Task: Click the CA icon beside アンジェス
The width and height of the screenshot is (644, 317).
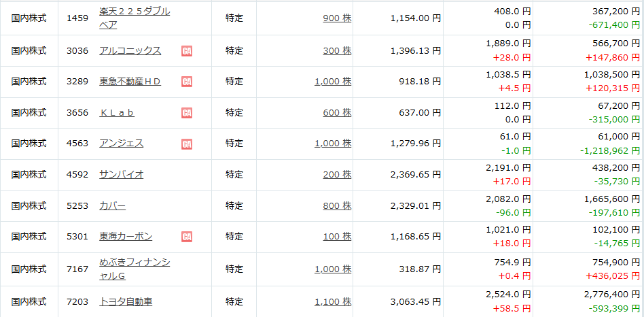Action: (186, 144)
